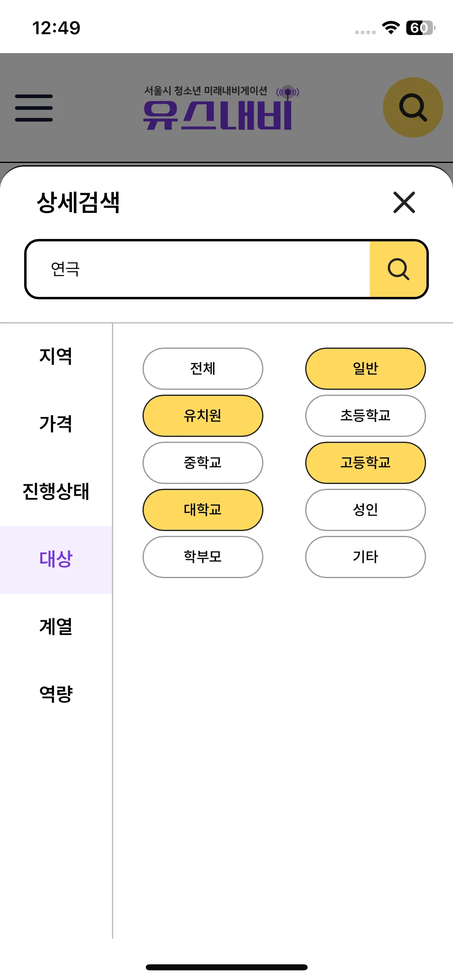Screen dimensions: 453x980
Task: Switch to the 가격 filter tab
Action: click(x=56, y=424)
